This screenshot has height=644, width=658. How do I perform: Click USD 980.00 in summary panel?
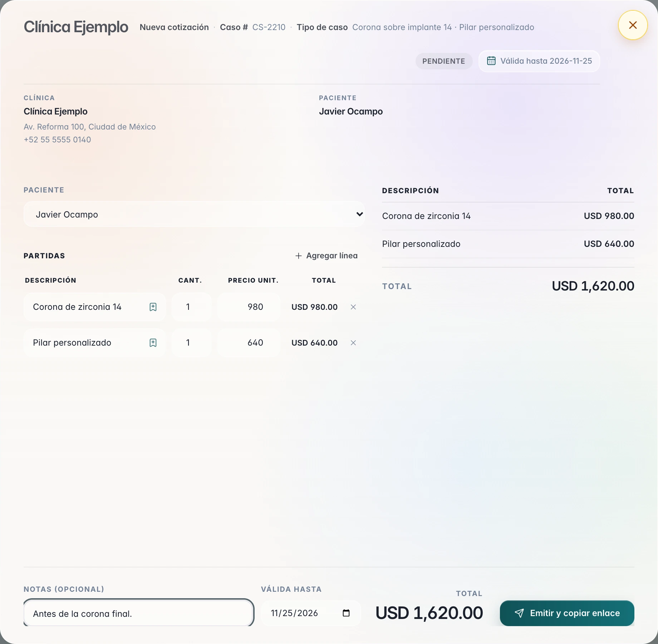click(609, 216)
